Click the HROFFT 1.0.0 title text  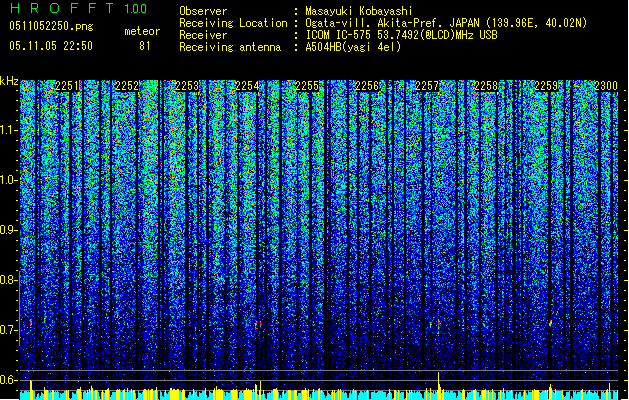[x=79, y=8]
